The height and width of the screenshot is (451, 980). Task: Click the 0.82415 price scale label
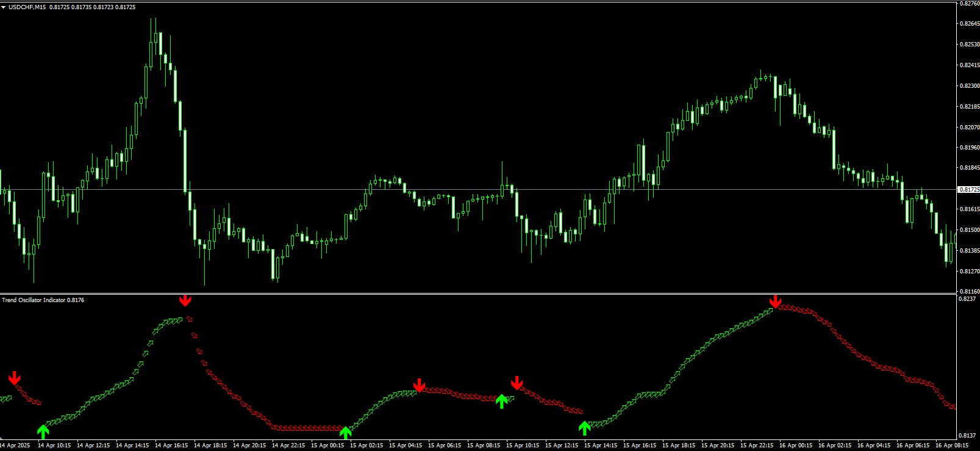[969, 65]
